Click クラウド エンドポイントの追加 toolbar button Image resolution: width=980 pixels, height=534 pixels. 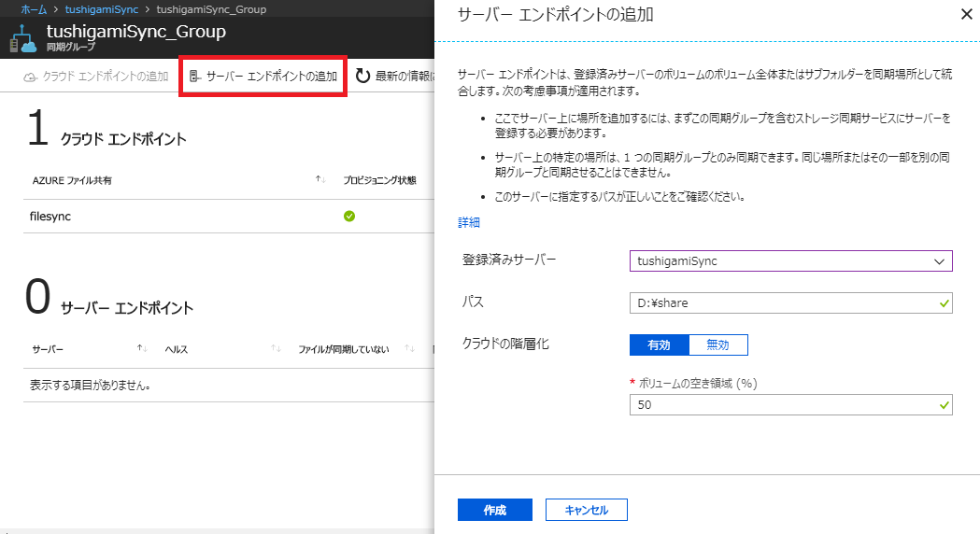[96, 77]
